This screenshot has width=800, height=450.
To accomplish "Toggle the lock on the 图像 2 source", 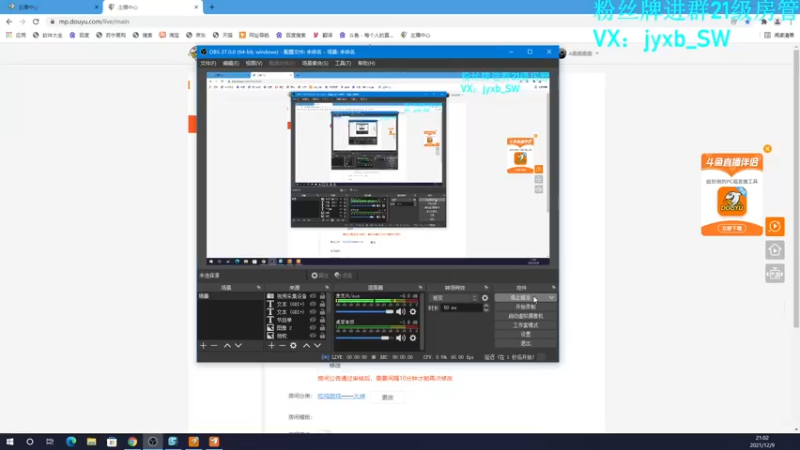I will (x=322, y=328).
